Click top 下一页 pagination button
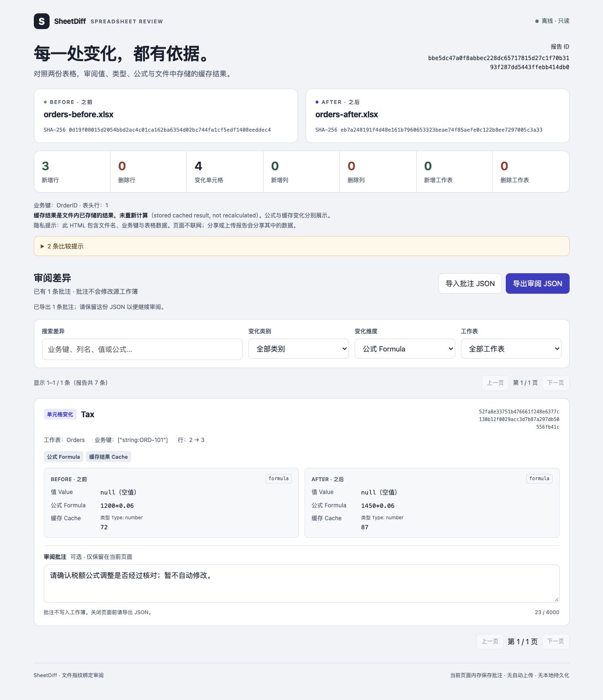603x700 pixels. 555,383
